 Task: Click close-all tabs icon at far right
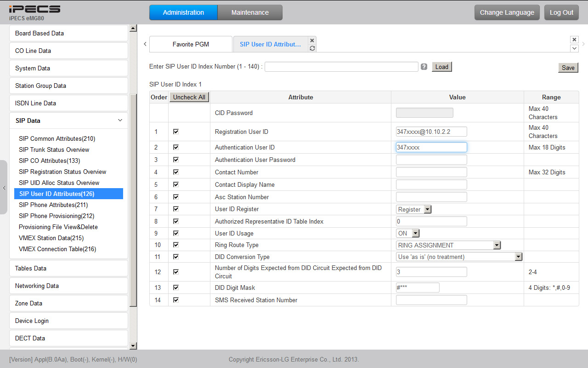click(574, 40)
